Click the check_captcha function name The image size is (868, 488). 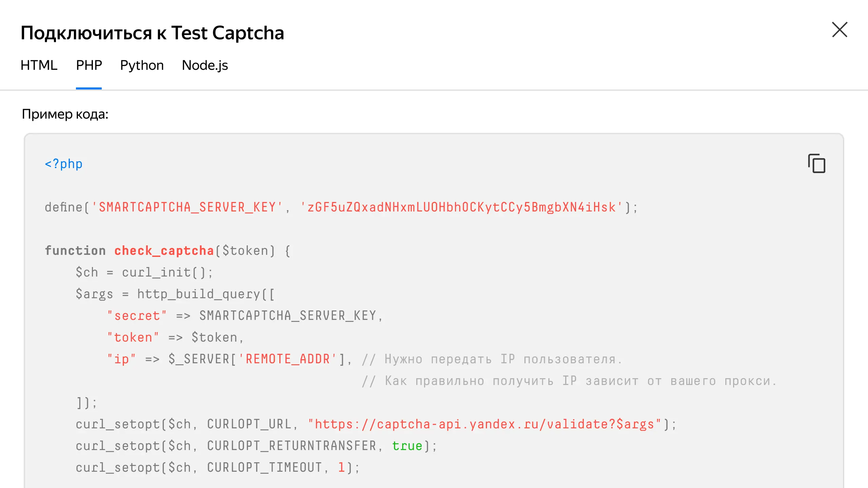164,251
